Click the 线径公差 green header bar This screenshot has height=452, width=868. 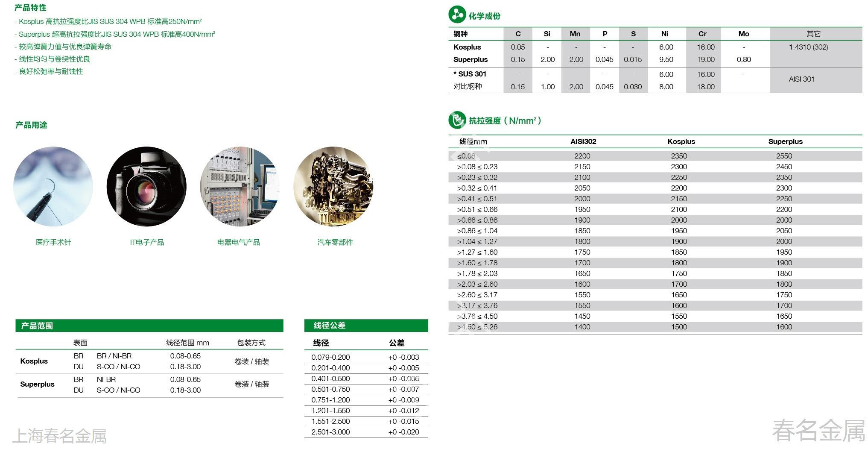366,326
